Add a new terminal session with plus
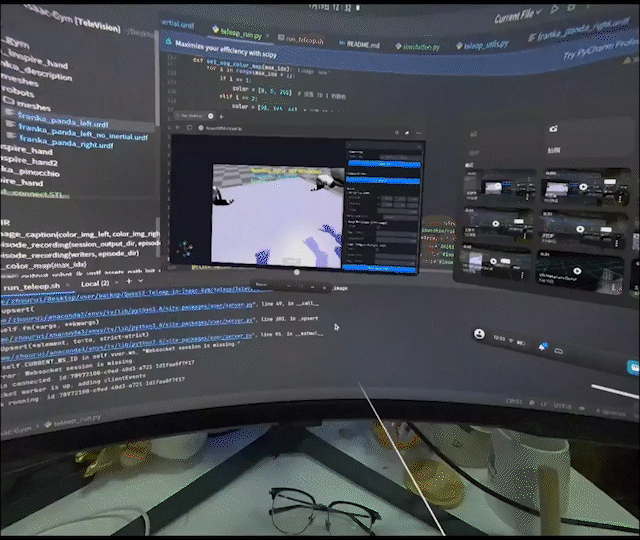The width and height of the screenshot is (640, 540). (129, 281)
